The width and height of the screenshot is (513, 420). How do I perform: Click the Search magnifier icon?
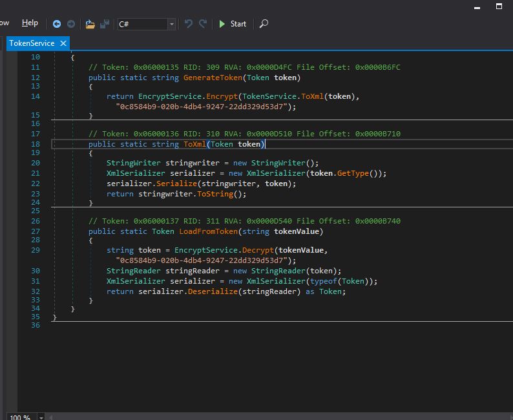point(264,24)
